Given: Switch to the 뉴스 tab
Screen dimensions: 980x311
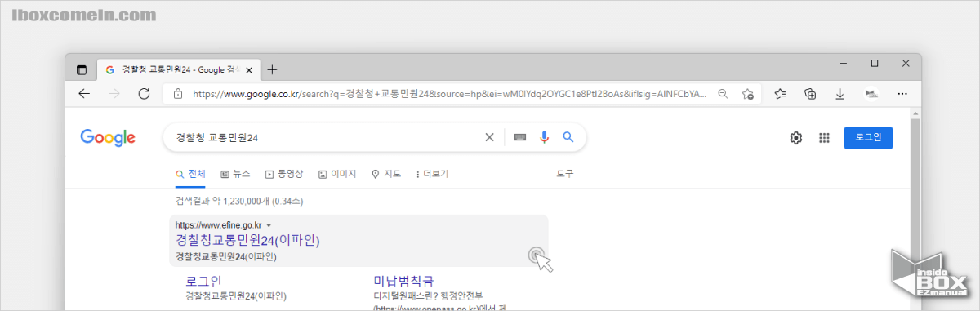Looking at the screenshot, I should 235,174.
